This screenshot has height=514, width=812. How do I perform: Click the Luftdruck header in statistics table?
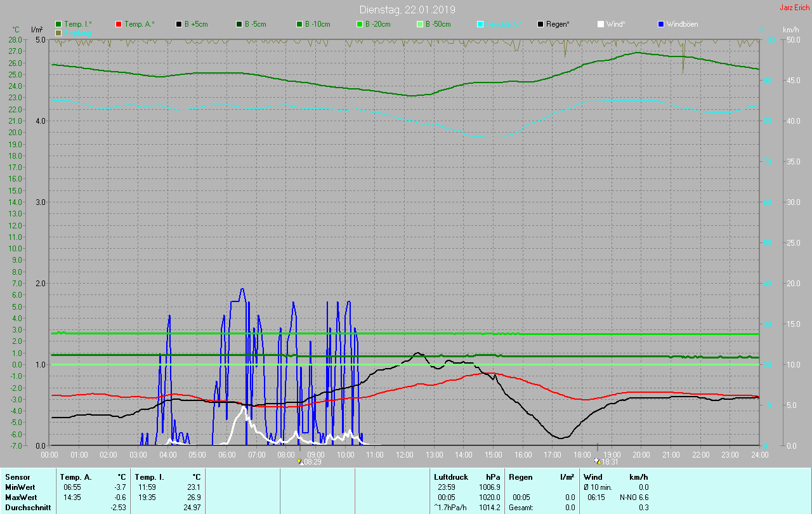(x=450, y=477)
